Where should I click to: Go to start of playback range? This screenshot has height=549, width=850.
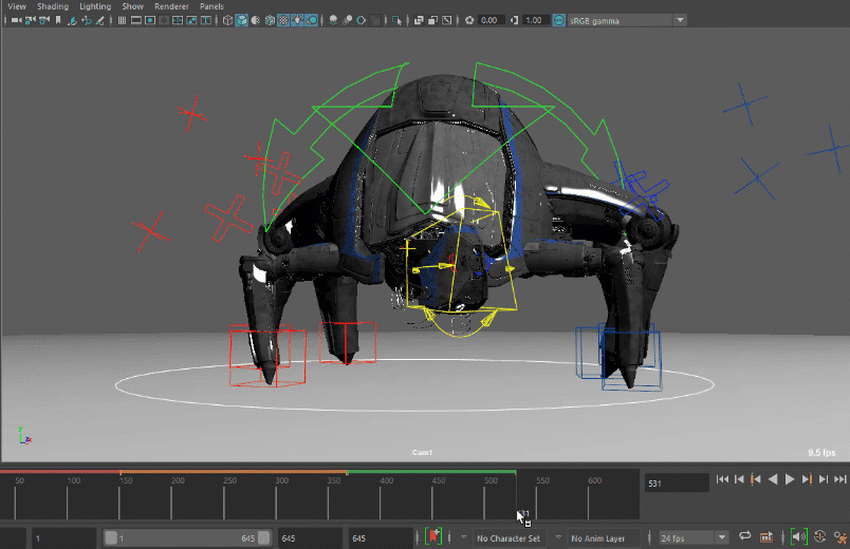[x=723, y=480]
